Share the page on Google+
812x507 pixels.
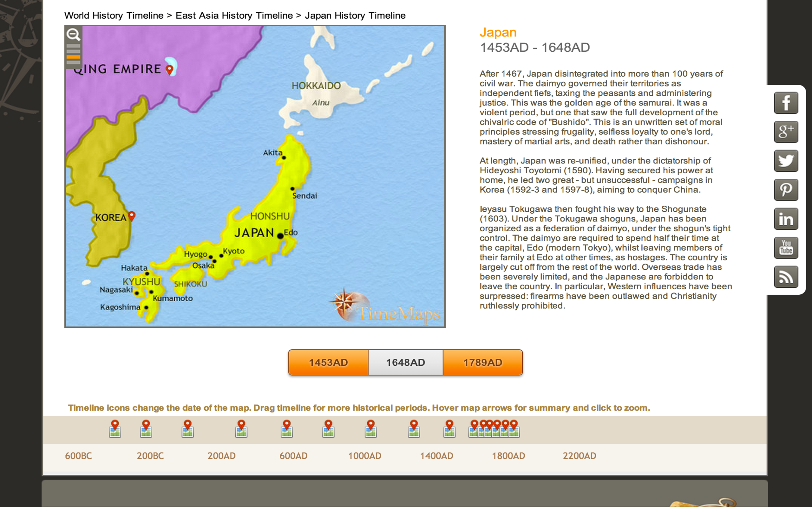[x=786, y=132]
